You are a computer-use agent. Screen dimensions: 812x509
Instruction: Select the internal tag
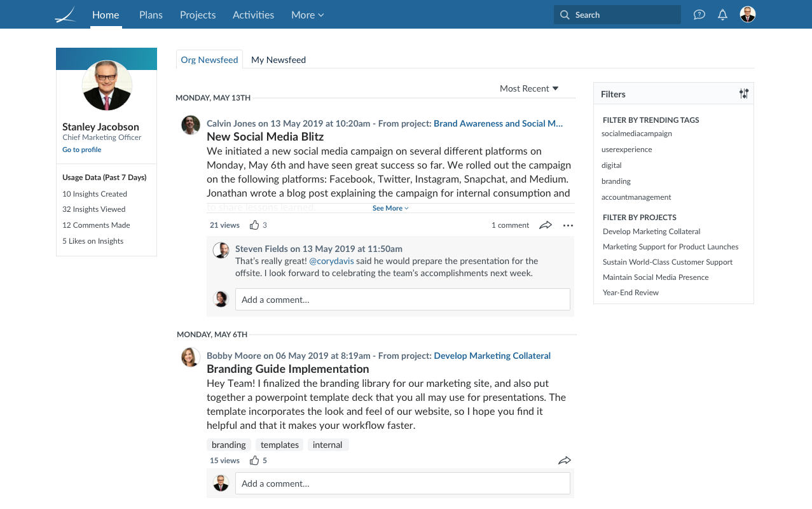coord(327,445)
